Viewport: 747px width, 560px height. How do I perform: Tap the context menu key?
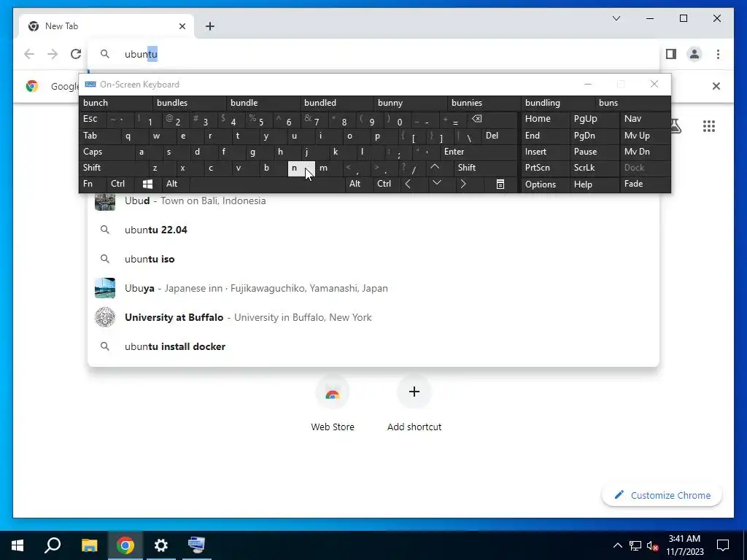pos(500,184)
